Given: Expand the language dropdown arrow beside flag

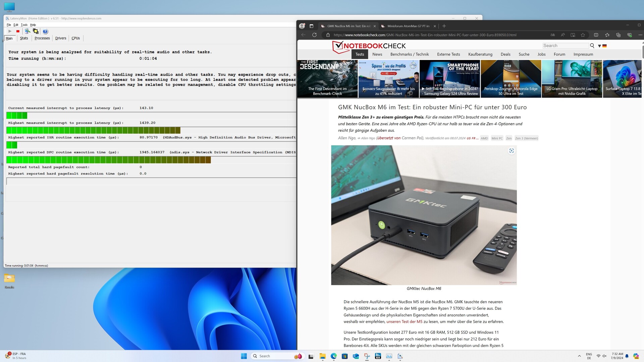Looking at the screenshot, I should coord(599,46).
